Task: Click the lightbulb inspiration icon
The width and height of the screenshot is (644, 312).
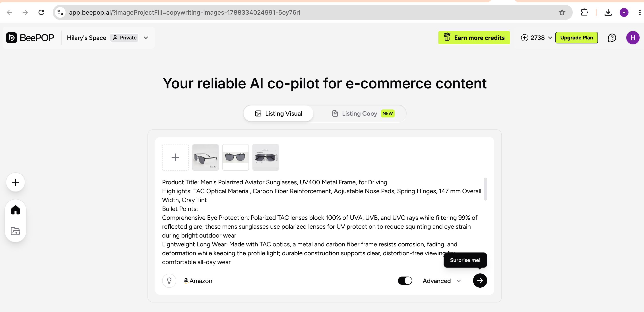Action: 169,281
